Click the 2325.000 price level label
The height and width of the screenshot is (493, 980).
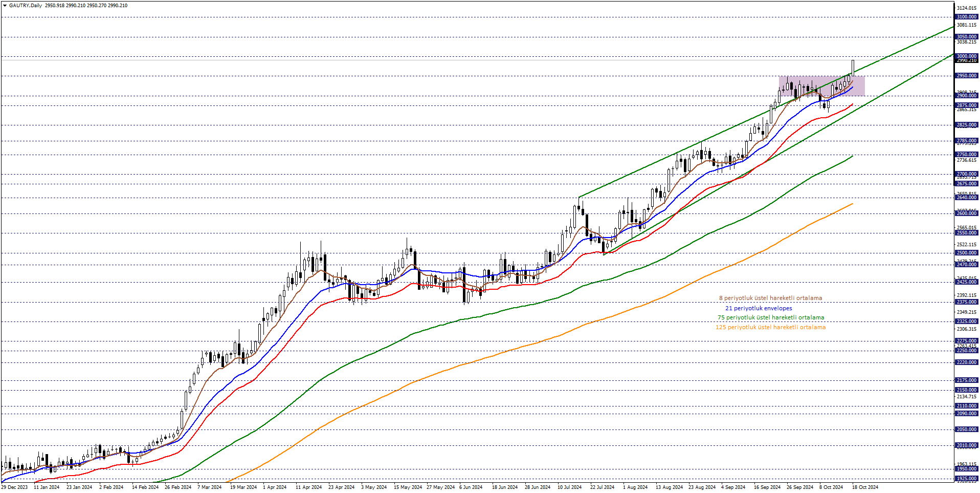(x=966, y=321)
